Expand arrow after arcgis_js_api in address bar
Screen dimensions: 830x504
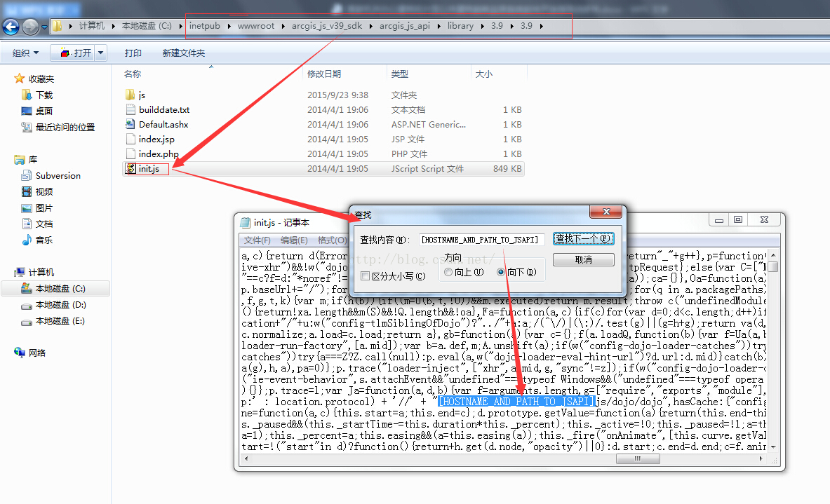[x=439, y=26]
